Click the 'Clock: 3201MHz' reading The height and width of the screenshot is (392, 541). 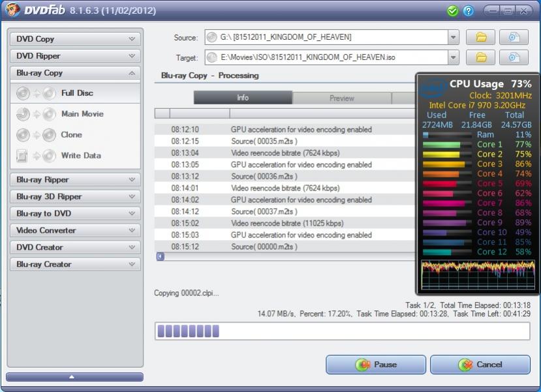pos(501,95)
